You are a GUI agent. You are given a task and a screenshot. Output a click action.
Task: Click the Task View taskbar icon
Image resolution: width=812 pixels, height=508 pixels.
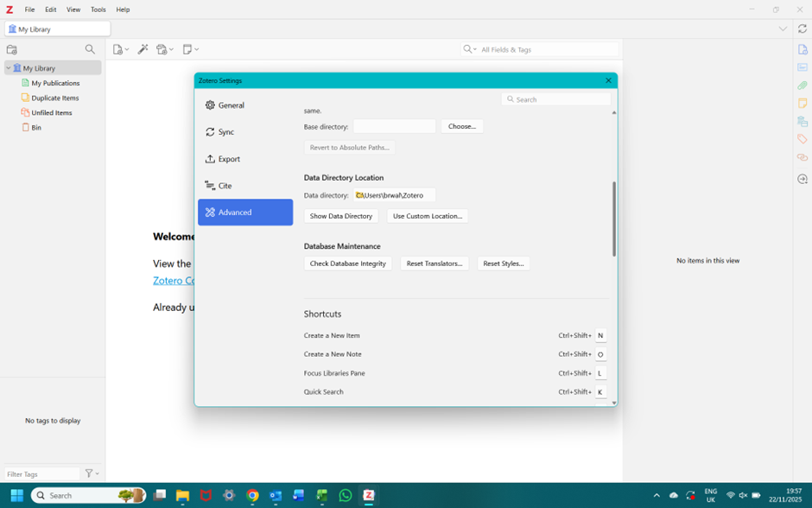[x=160, y=496]
